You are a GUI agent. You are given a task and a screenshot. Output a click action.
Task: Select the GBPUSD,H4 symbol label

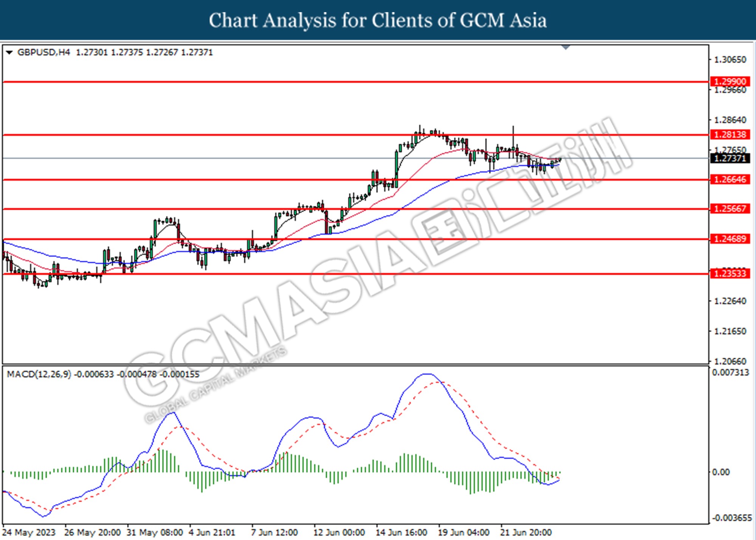pyautogui.click(x=44, y=52)
